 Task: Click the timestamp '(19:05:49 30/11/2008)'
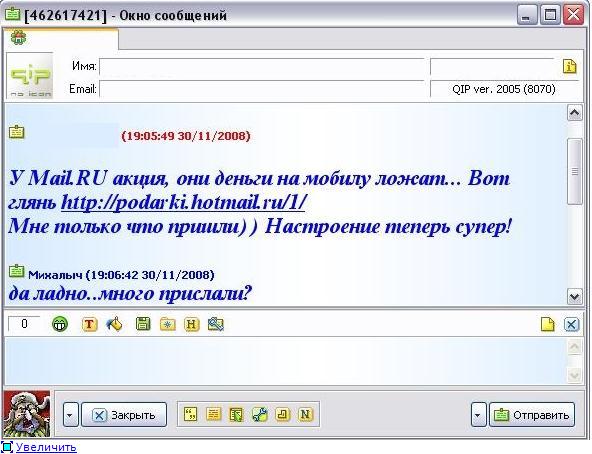186,136
